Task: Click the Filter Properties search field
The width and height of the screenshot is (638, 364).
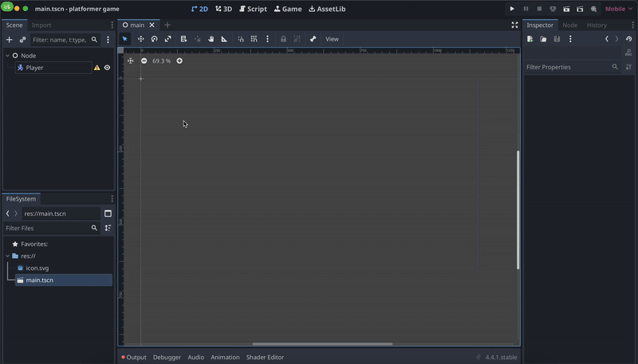Action: [x=567, y=67]
